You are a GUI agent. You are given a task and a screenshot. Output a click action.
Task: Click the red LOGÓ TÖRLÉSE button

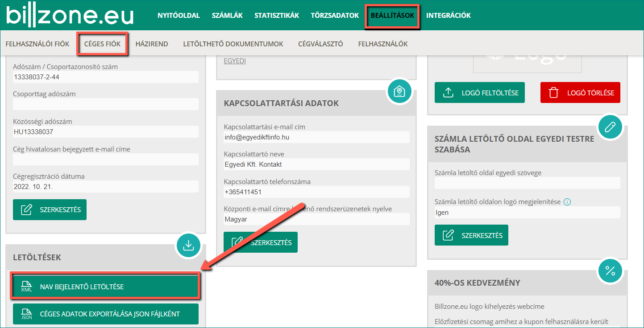pyautogui.click(x=580, y=93)
